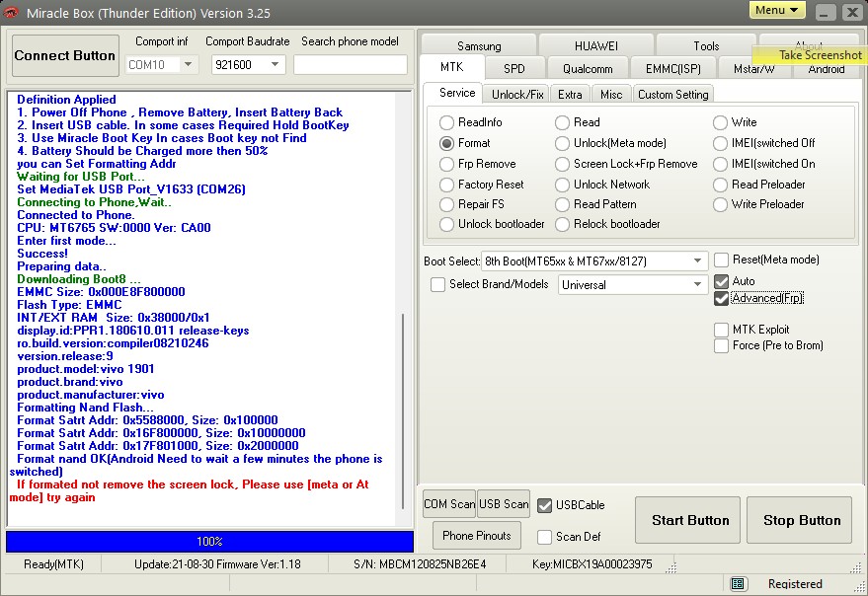This screenshot has width=868, height=596.
Task: Select the MTK tab
Action: click(x=451, y=67)
